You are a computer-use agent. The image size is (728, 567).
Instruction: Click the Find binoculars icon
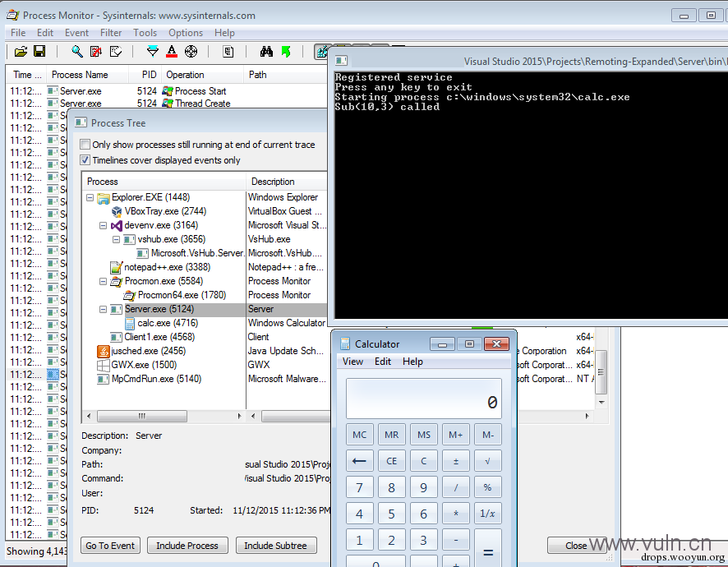point(266,51)
